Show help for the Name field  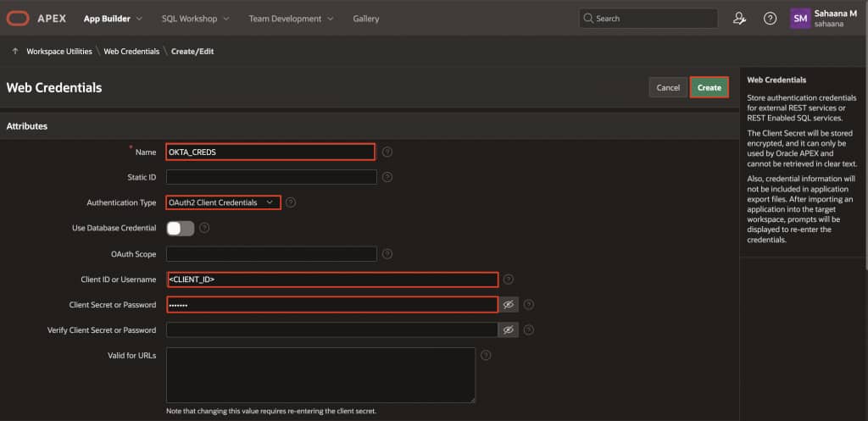(387, 152)
